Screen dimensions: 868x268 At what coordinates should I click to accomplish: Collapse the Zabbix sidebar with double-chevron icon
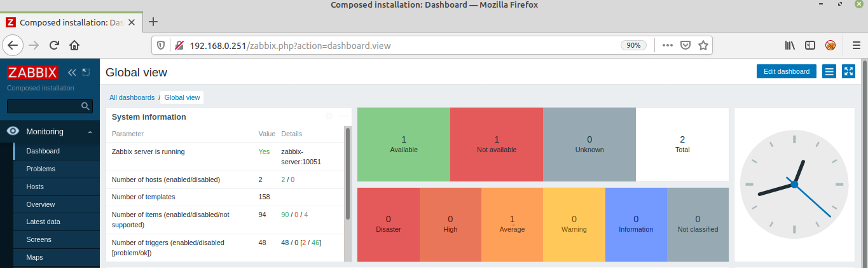click(x=72, y=72)
